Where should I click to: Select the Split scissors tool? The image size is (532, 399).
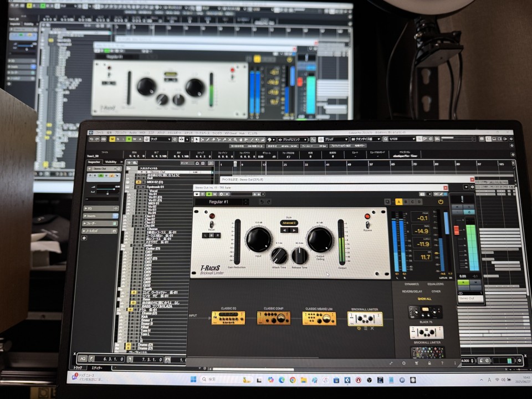click(x=219, y=140)
